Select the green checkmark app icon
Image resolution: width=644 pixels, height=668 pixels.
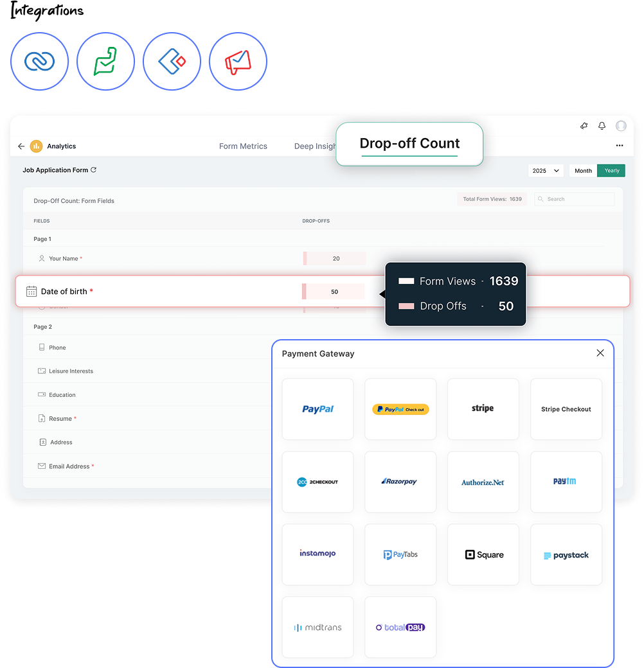(x=105, y=61)
